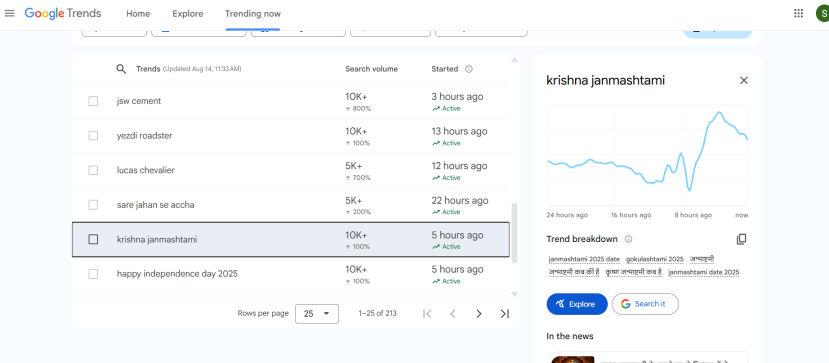Click the Active trend icon for jsw cement

436,109
